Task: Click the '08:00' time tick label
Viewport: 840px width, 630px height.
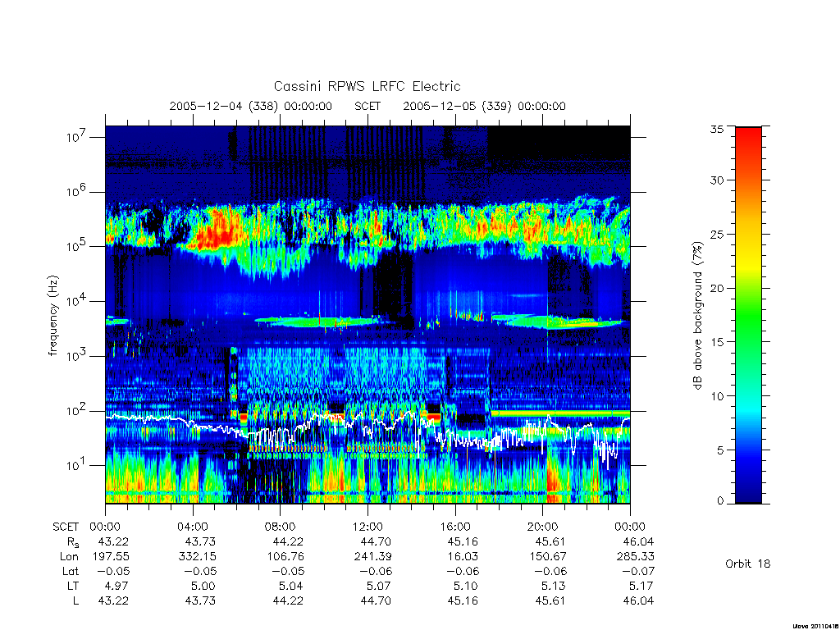Action: coord(281,527)
